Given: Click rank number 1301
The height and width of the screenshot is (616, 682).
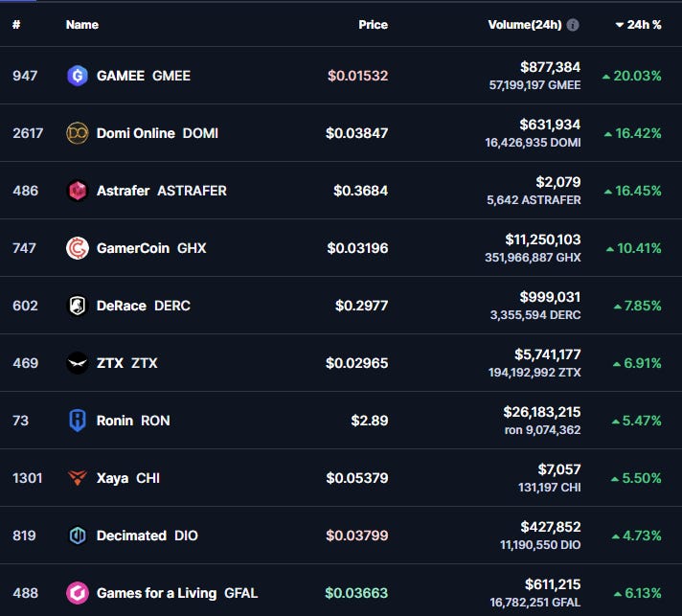Looking at the screenshot, I should coord(28,478).
